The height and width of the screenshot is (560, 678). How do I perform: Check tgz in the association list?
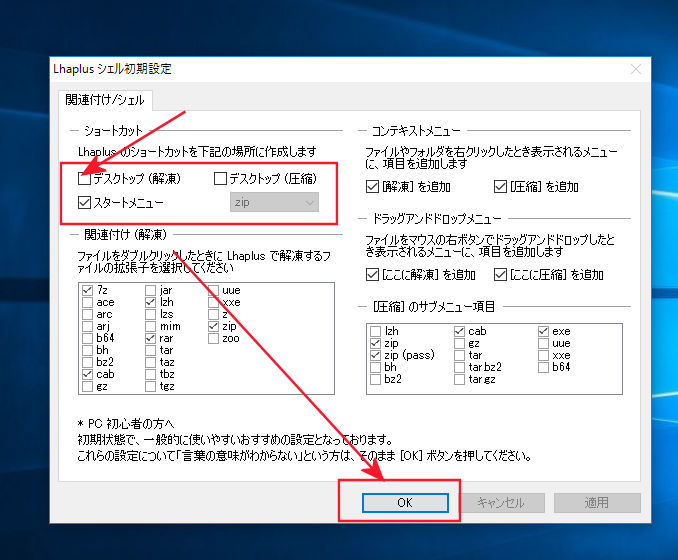pos(150,386)
